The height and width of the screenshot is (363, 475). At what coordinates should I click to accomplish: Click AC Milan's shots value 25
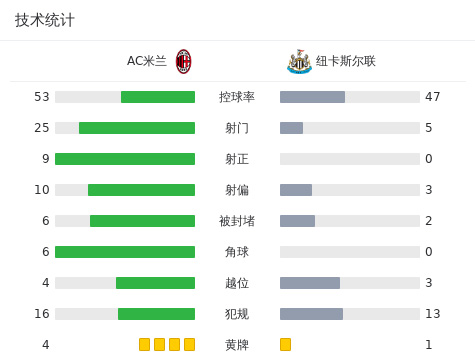click(x=42, y=128)
